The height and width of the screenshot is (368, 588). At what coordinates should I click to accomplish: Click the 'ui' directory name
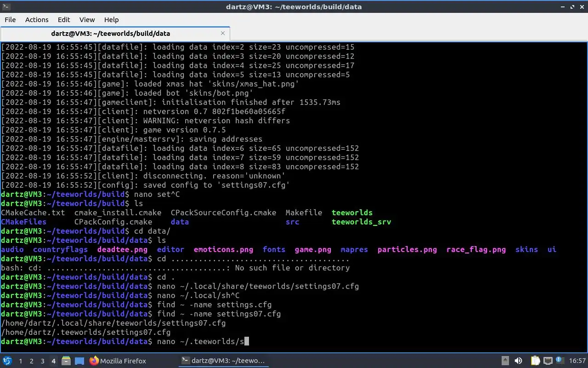[x=552, y=249]
